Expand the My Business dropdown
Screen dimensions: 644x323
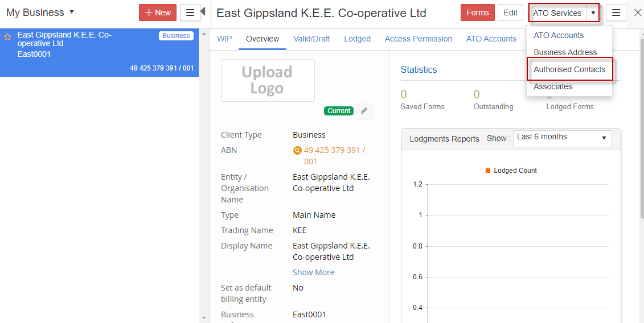(72, 12)
